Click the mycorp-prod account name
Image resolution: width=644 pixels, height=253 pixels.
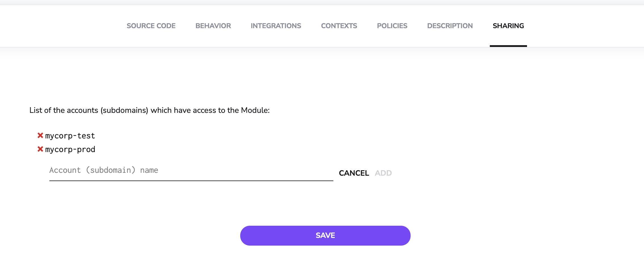pyautogui.click(x=70, y=150)
